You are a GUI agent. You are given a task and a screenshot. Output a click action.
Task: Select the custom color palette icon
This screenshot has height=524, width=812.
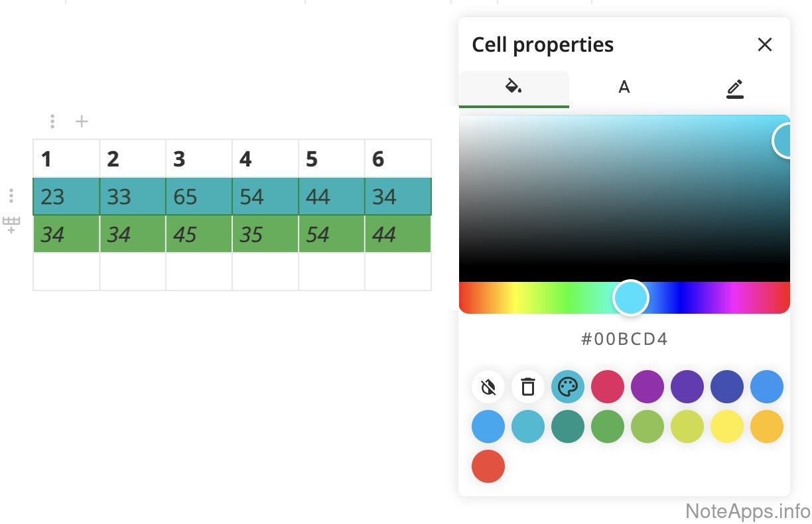pyautogui.click(x=568, y=387)
